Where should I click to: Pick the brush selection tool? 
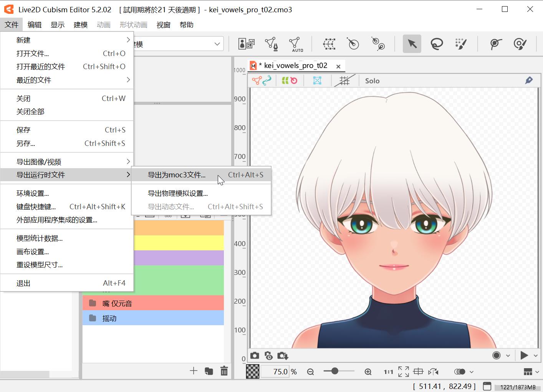(x=460, y=44)
